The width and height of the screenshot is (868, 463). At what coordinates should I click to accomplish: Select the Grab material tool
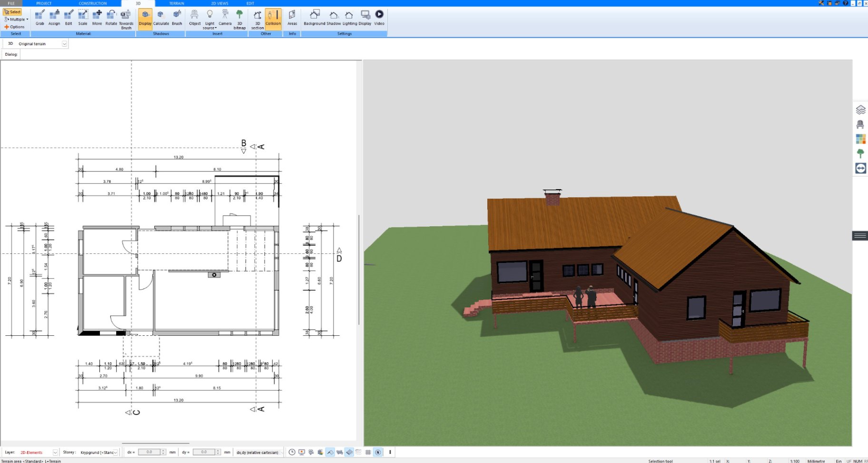click(40, 18)
